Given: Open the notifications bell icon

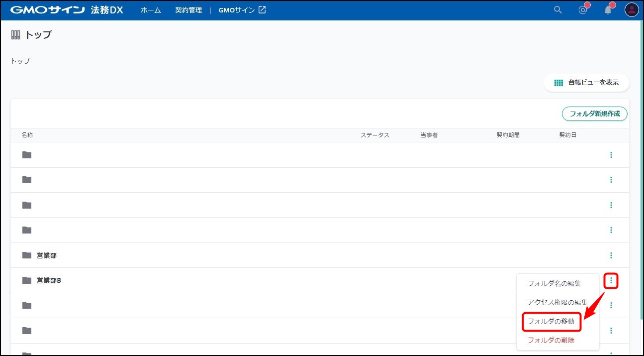Looking at the screenshot, I should pos(608,10).
